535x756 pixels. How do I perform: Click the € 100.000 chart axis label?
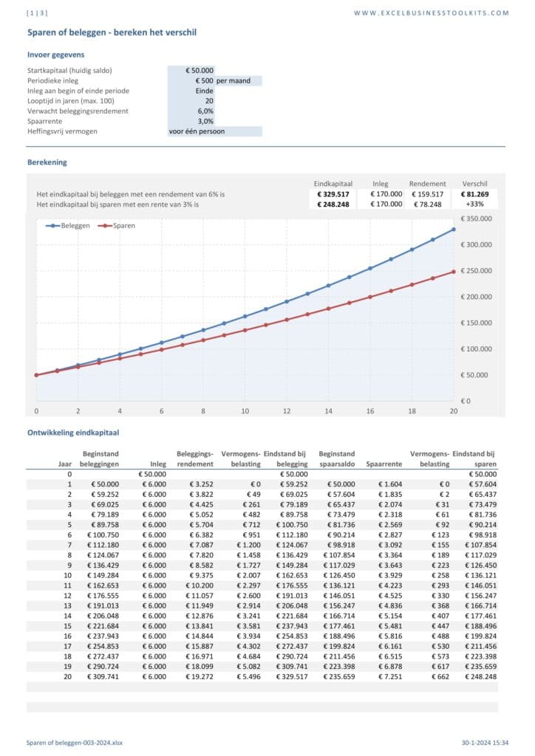pyautogui.click(x=476, y=348)
